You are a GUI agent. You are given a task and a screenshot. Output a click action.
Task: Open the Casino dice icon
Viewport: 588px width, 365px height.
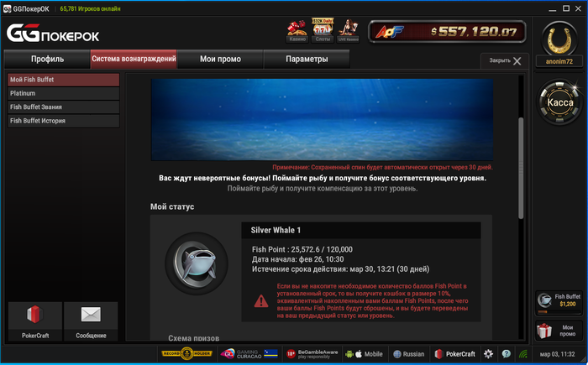(297, 31)
